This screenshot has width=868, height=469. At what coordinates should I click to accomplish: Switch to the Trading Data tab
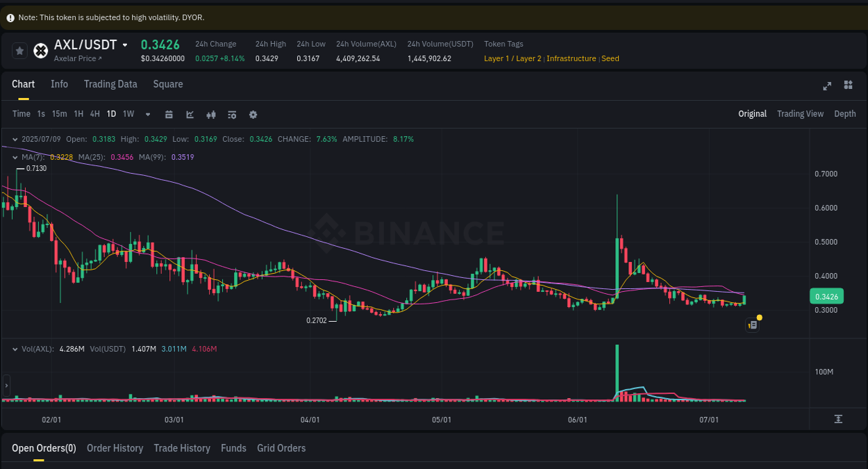pos(110,84)
